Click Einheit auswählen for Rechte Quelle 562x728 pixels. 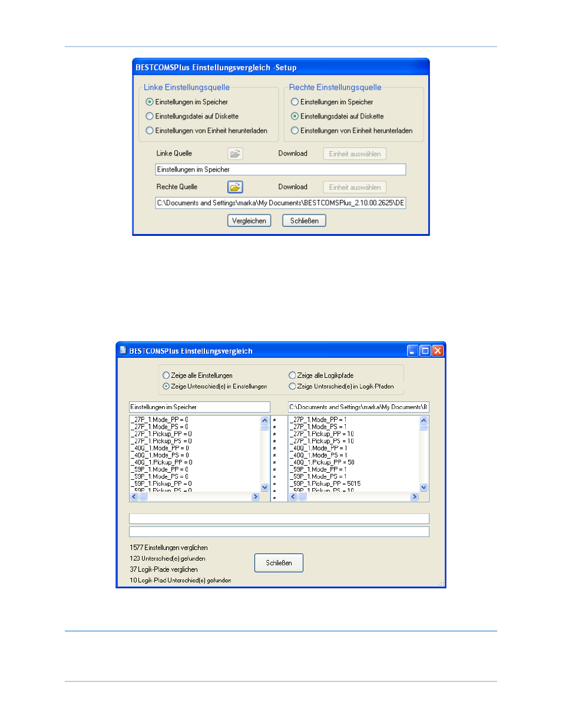click(x=355, y=187)
